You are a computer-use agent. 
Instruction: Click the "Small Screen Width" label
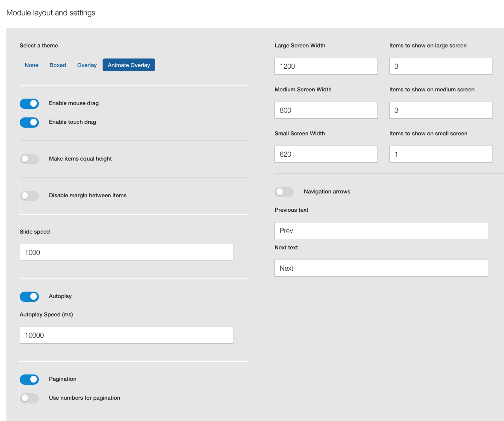300,134
